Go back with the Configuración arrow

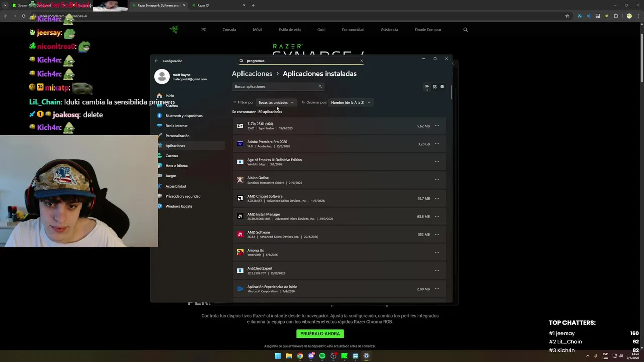[156, 61]
